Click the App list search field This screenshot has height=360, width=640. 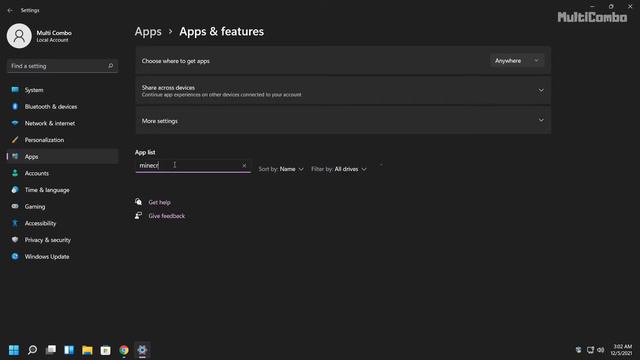[193, 165]
